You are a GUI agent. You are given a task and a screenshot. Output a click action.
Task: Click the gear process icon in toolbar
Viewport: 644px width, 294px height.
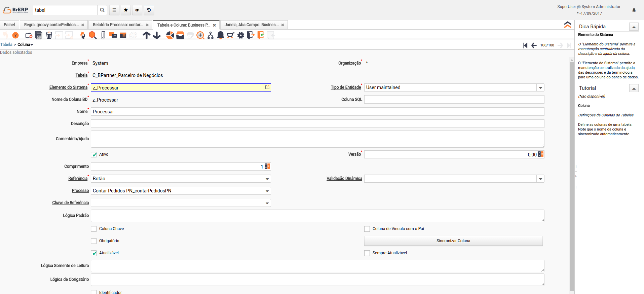tap(241, 35)
